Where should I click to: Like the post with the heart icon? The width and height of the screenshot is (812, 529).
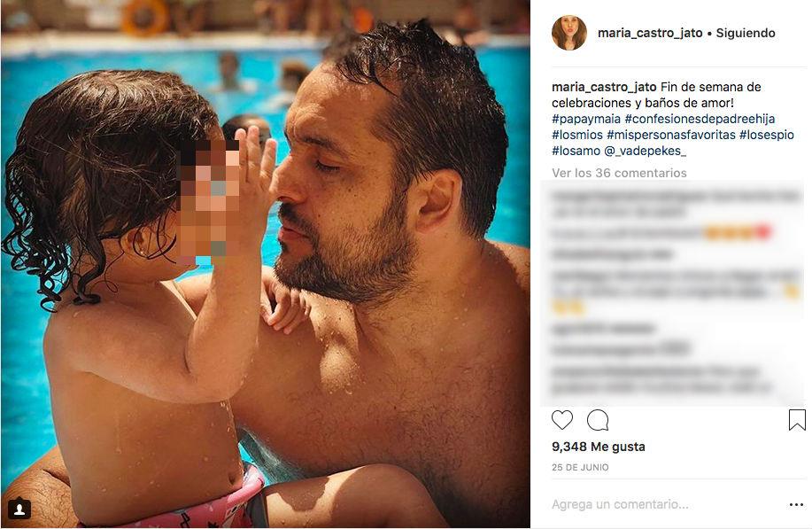click(x=562, y=420)
